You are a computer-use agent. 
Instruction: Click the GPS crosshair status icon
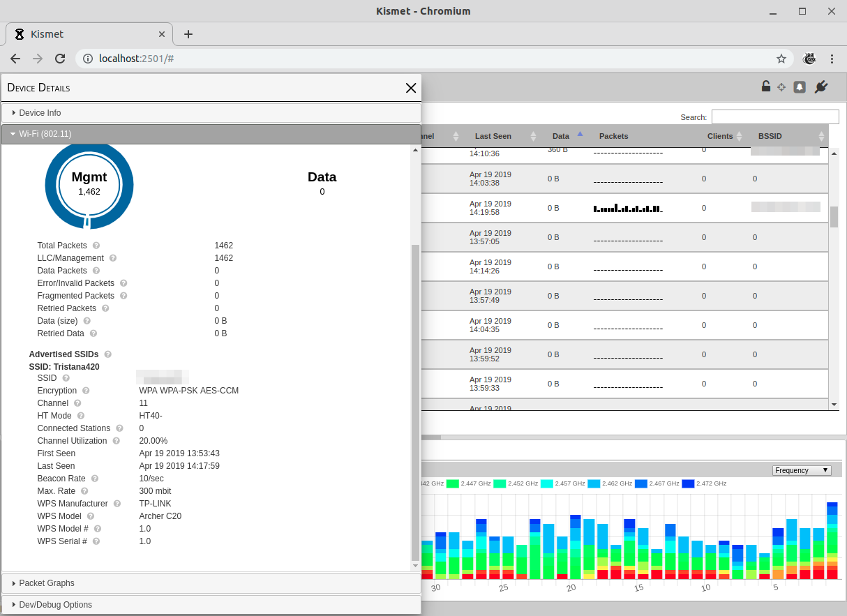(781, 87)
